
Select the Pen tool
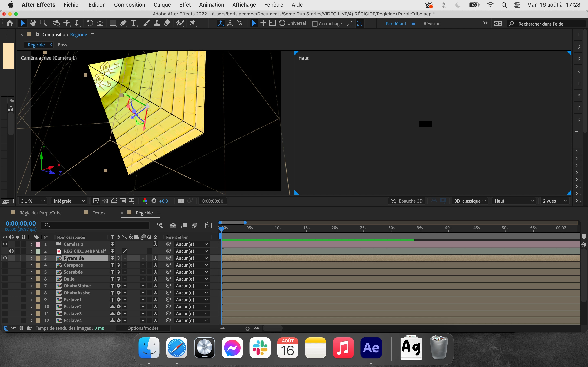(123, 23)
